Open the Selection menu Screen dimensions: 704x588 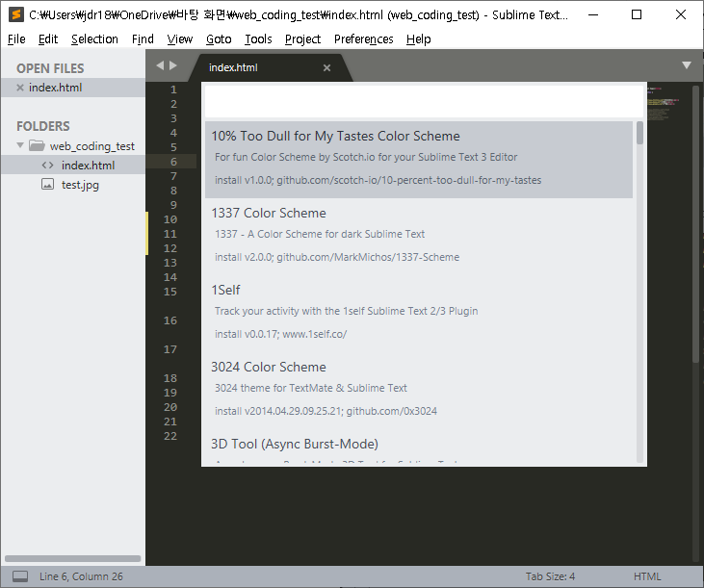click(94, 39)
